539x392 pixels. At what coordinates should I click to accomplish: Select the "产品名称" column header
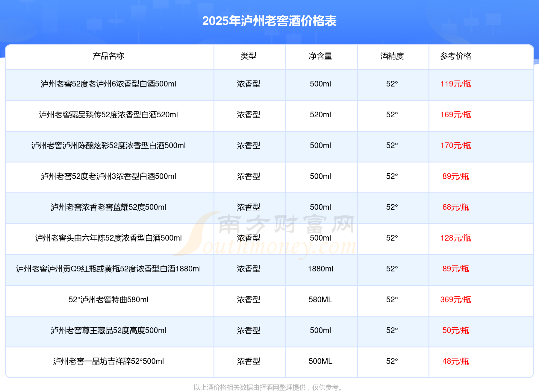point(108,56)
